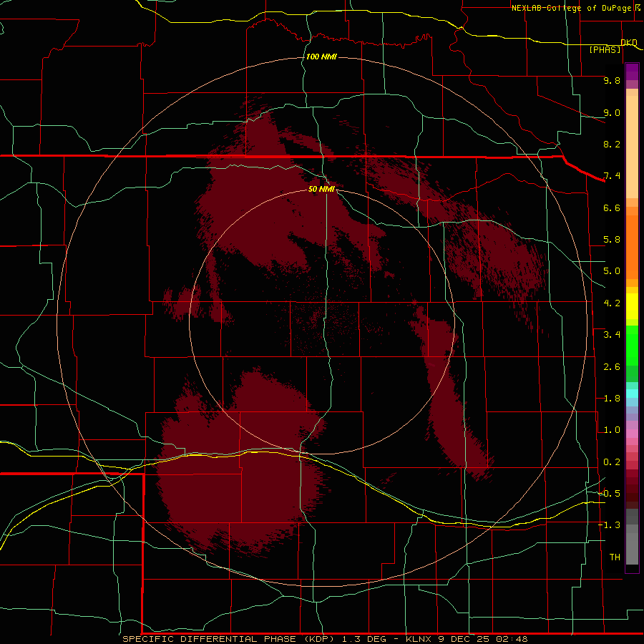Click the 5.0 scale value
The width and height of the screenshot is (644, 644).
click(x=612, y=271)
